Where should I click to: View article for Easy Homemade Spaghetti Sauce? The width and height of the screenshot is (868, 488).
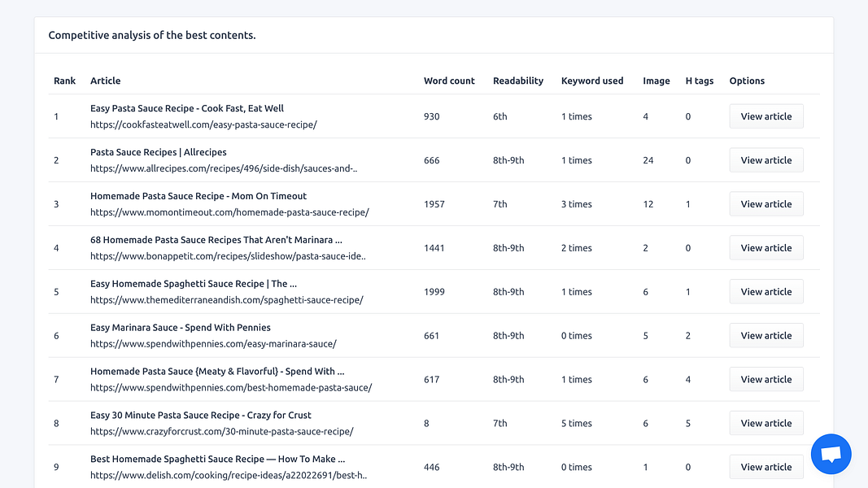pyautogui.click(x=766, y=292)
